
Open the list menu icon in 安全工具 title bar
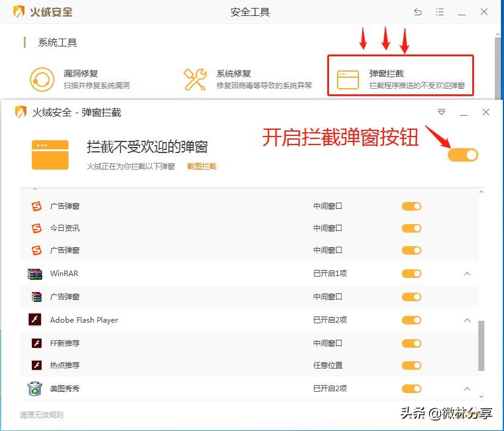point(440,12)
